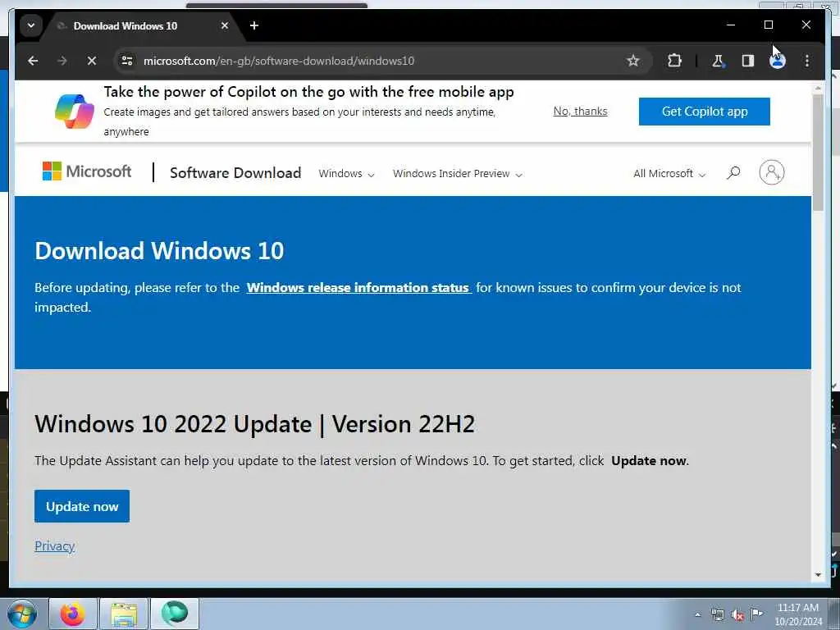Open the site search magnifier icon
This screenshot has height=630, width=840.
pos(733,172)
